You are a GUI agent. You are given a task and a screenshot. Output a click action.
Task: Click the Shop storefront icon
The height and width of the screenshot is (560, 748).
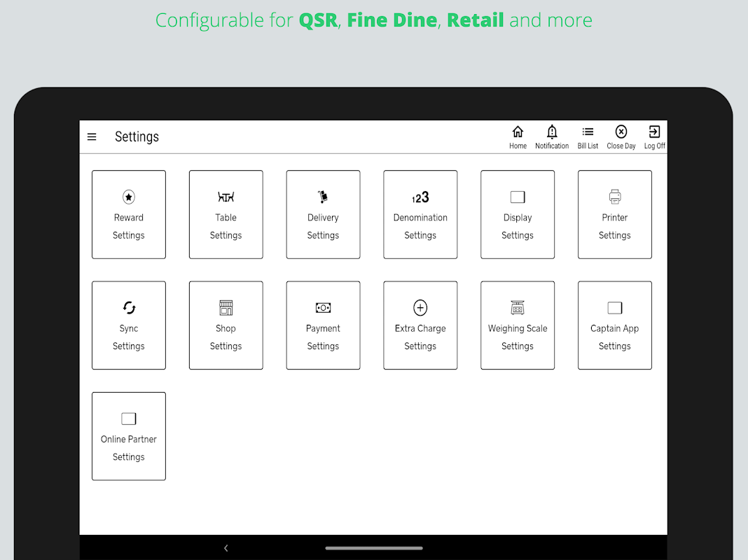point(226,308)
